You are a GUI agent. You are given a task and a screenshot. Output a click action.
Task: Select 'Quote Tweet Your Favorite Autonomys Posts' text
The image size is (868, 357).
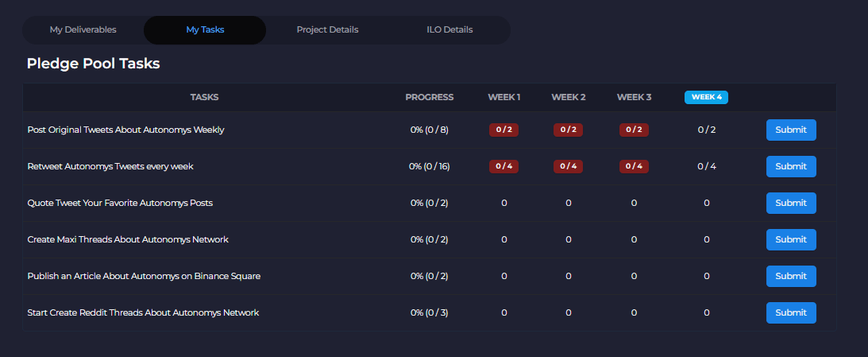pyautogui.click(x=120, y=203)
